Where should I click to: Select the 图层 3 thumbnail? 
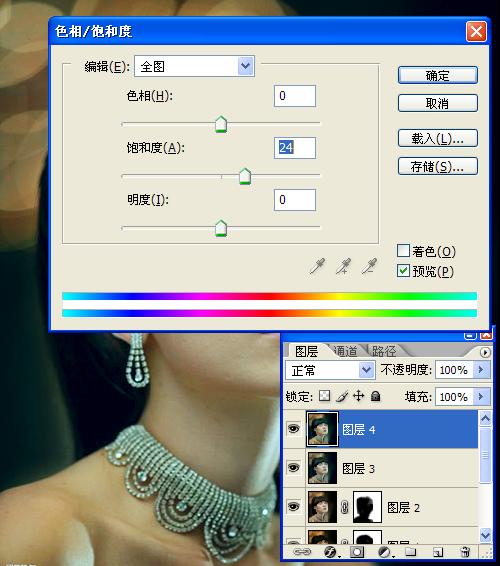pyautogui.click(x=322, y=468)
